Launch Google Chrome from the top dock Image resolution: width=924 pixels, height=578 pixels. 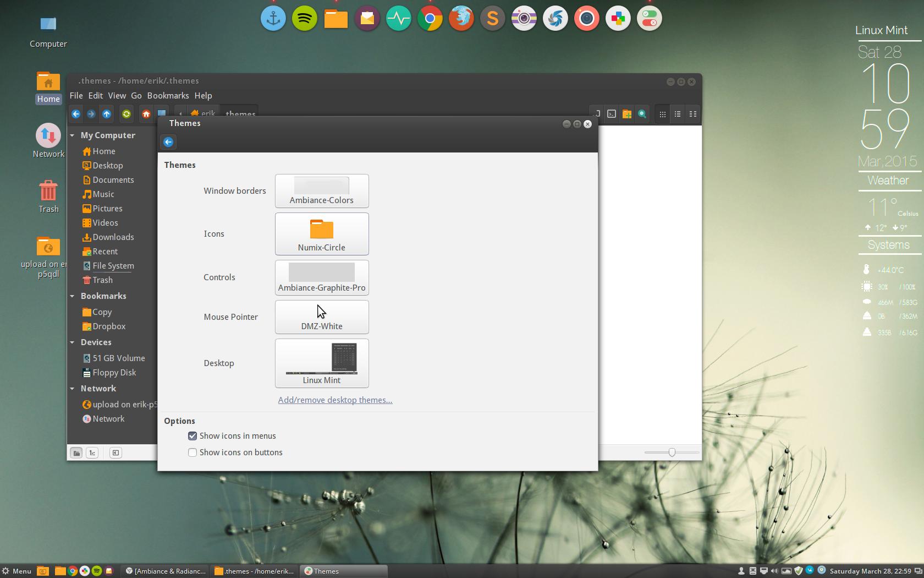430,19
